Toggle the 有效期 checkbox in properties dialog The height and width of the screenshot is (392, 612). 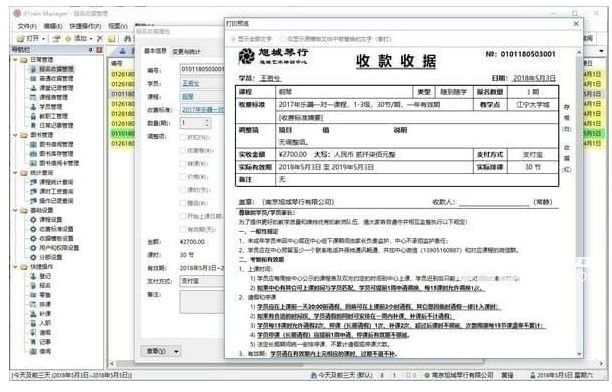pyautogui.click(x=183, y=229)
